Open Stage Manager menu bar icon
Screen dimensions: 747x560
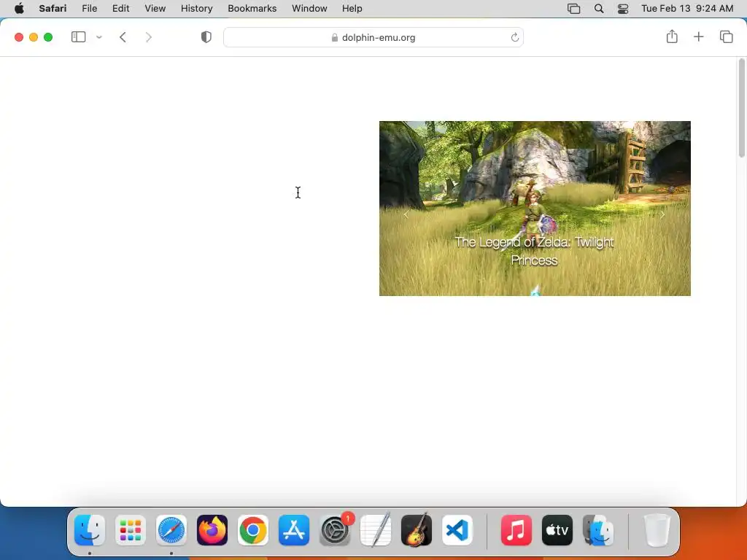point(573,9)
